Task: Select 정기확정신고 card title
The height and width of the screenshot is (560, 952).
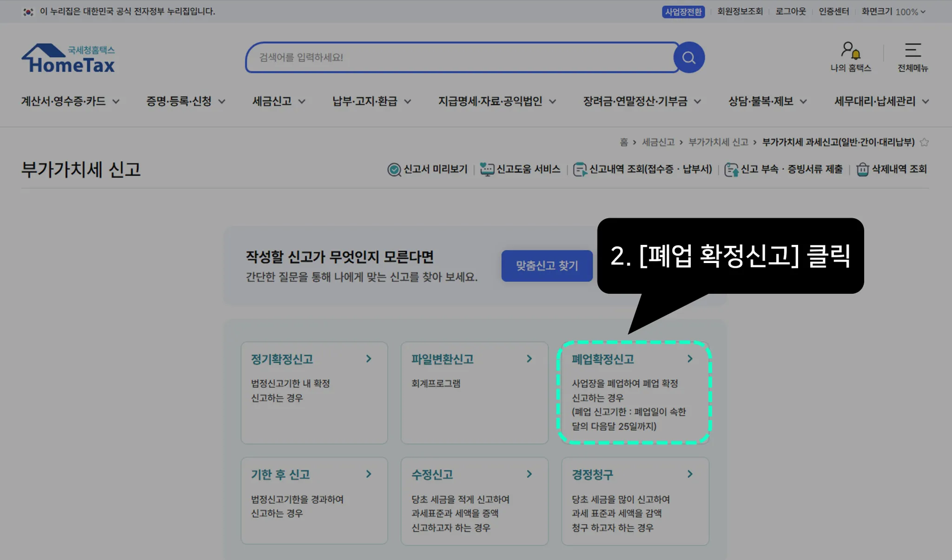Action: [282, 359]
